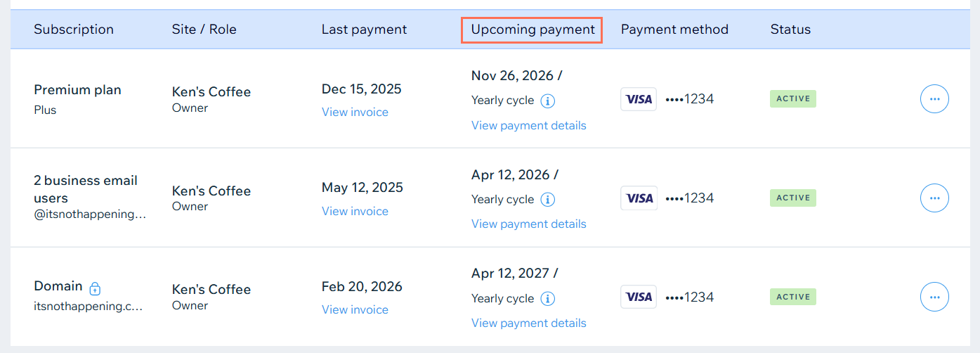This screenshot has height=353, width=980.
Task: Click the Subscription column header
Action: (74, 30)
